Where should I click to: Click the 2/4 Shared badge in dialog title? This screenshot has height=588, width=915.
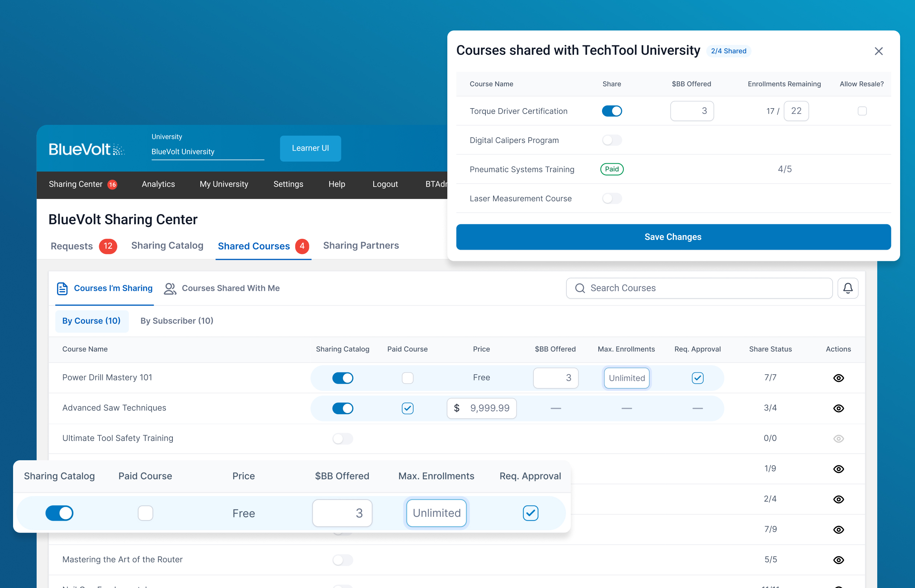click(x=728, y=51)
